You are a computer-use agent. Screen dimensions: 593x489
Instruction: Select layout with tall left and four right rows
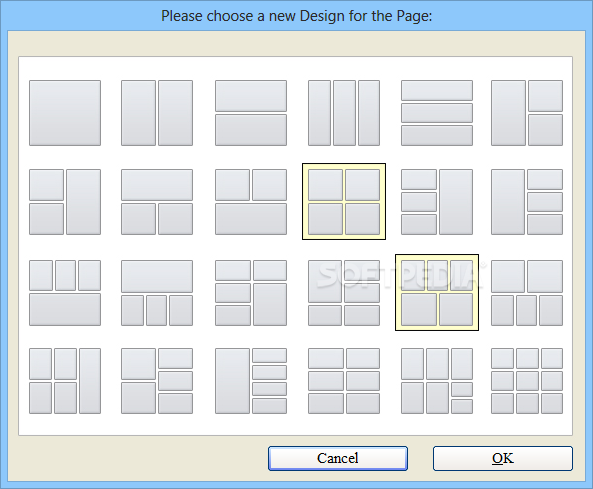coord(251,381)
